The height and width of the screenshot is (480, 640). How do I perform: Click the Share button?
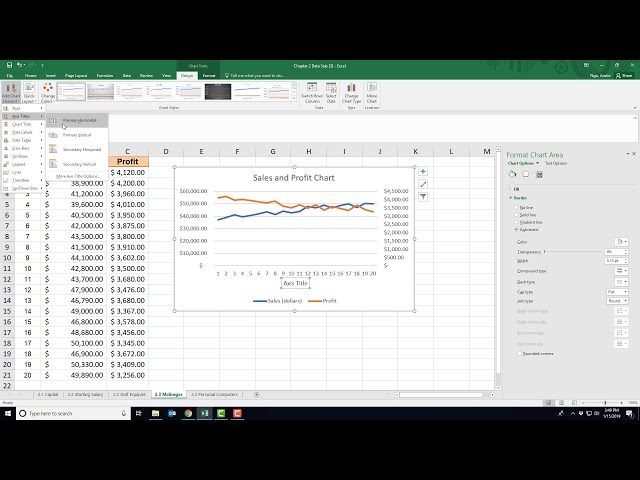click(624, 76)
